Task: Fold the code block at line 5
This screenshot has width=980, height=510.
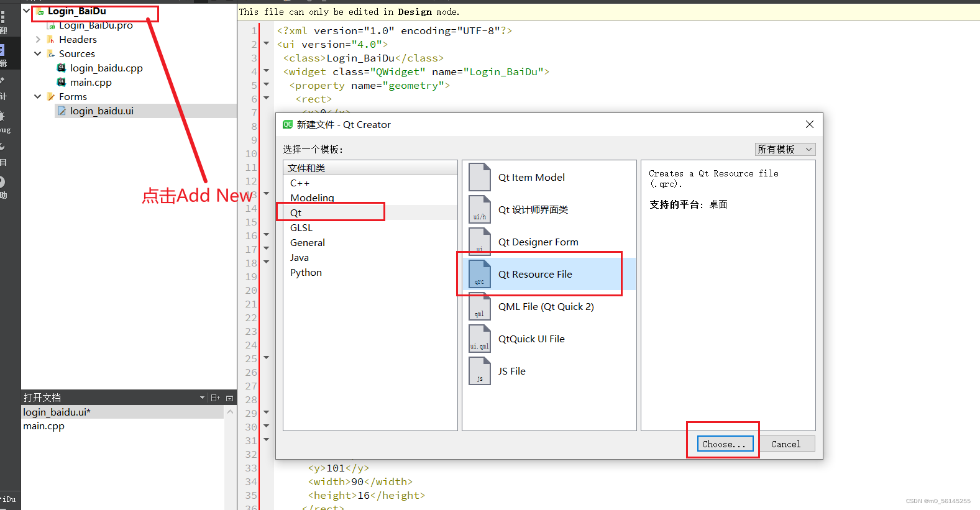Action: [x=267, y=84]
